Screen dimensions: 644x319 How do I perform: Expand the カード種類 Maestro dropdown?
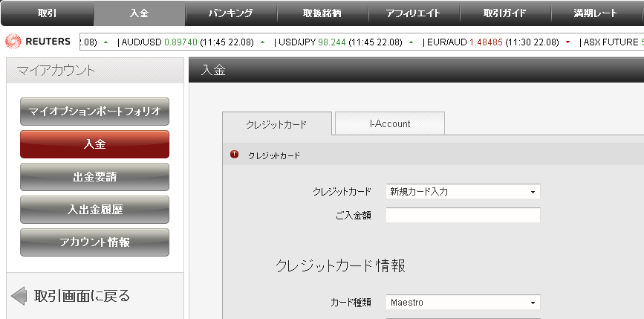click(x=463, y=303)
